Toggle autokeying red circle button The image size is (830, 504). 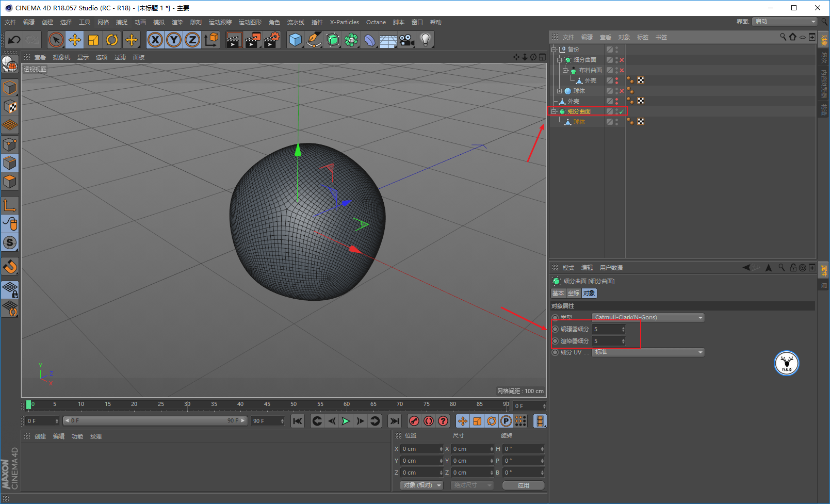pyautogui.click(x=429, y=421)
